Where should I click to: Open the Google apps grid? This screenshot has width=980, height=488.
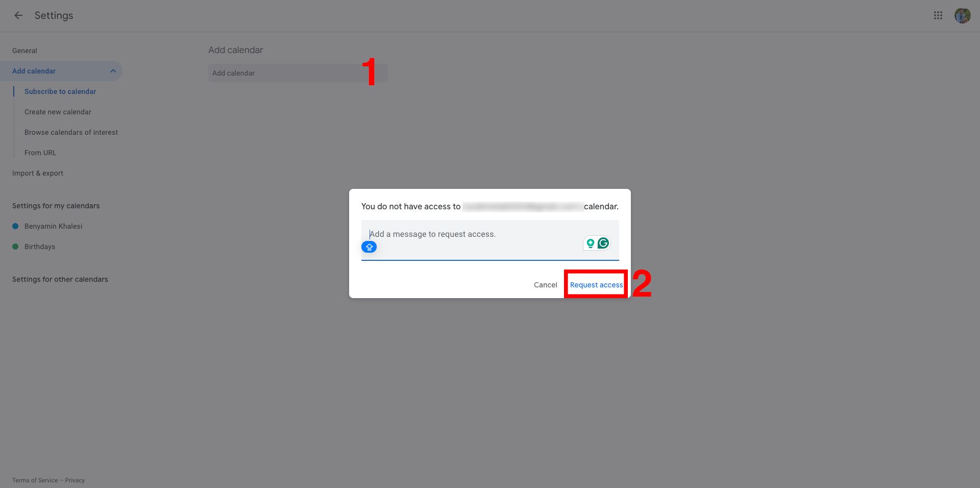click(x=938, y=15)
